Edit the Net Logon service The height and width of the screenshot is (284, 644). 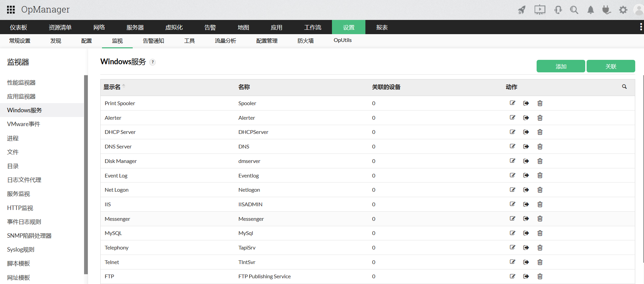point(512,190)
